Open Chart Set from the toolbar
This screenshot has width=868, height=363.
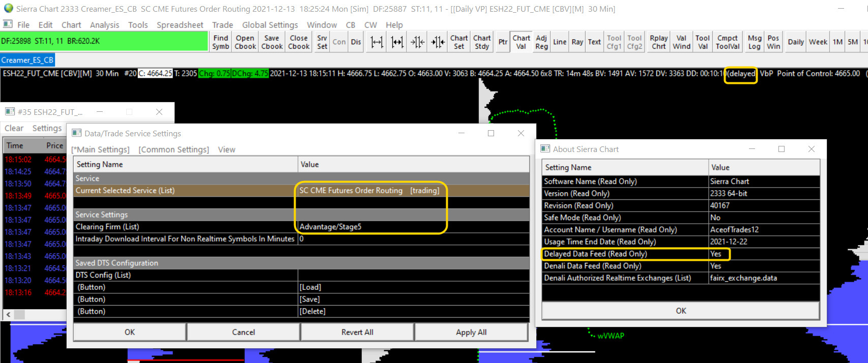(459, 42)
